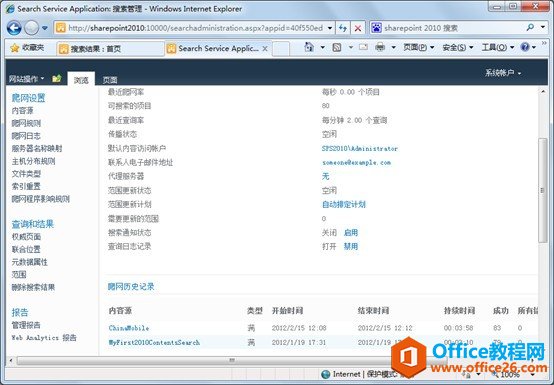Click the navigate up folder icon

[57, 78]
